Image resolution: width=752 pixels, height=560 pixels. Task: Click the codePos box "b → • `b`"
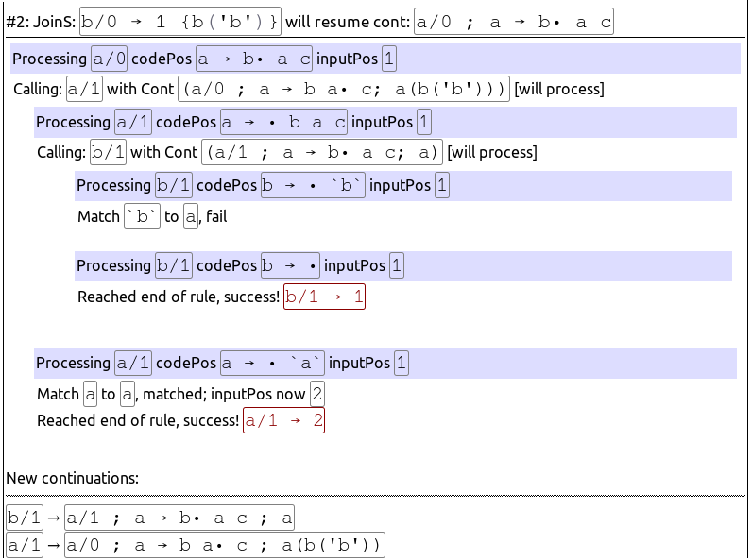(313, 186)
